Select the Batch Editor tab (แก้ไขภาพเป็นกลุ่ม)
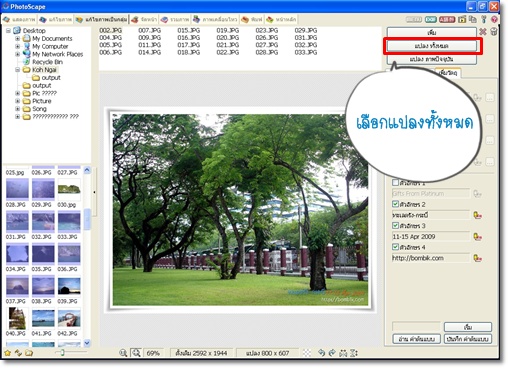The height and width of the screenshot is (368, 508). (x=102, y=20)
